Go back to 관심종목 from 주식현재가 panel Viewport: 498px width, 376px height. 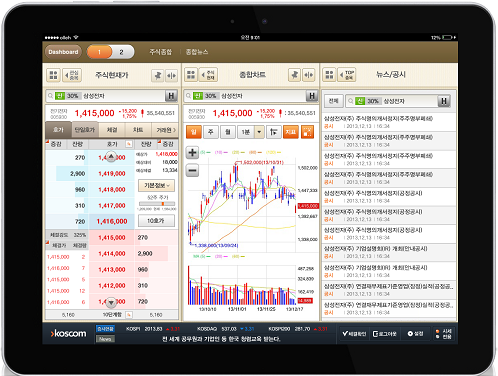click(72, 75)
